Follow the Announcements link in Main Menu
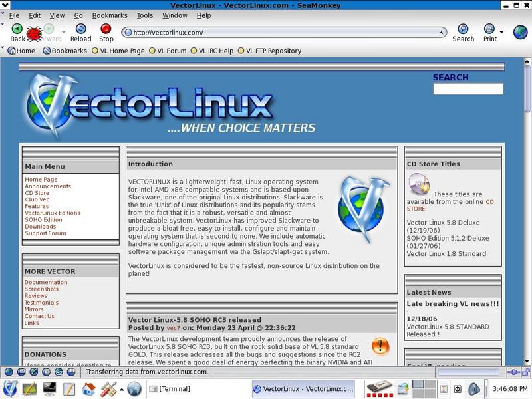Screen dimensions: 532x399 pos(48,186)
